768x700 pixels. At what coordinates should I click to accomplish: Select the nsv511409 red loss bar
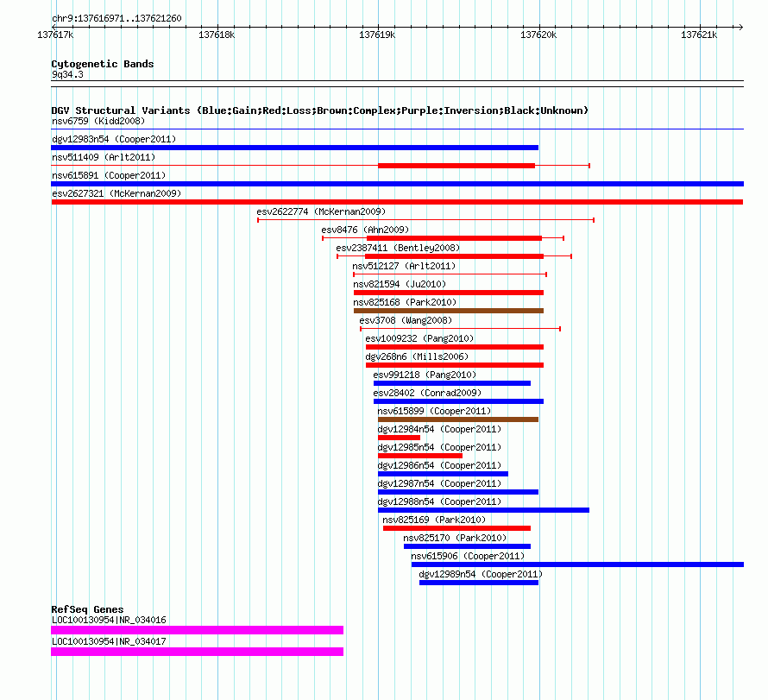[x=456, y=166]
